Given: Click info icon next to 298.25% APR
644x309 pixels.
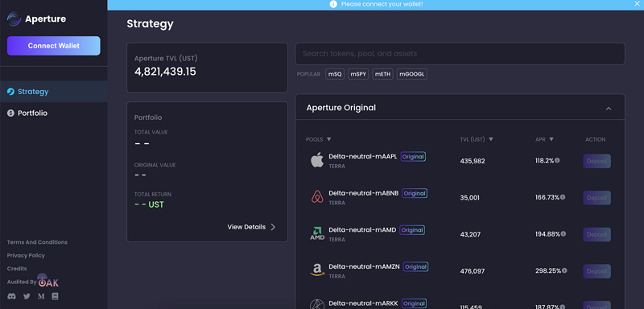Looking at the screenshot, I should pyautogui.click(x=564, y=270).
